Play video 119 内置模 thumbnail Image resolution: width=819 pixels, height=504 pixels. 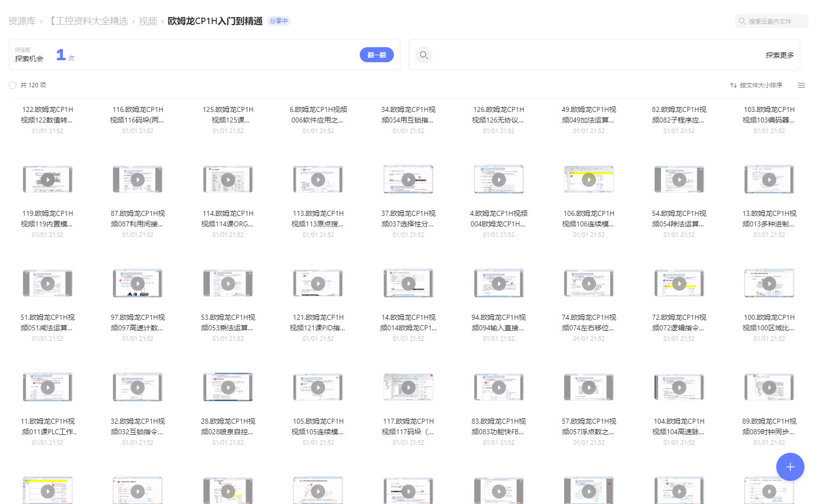pyautogui.click(x=47, y=179)
